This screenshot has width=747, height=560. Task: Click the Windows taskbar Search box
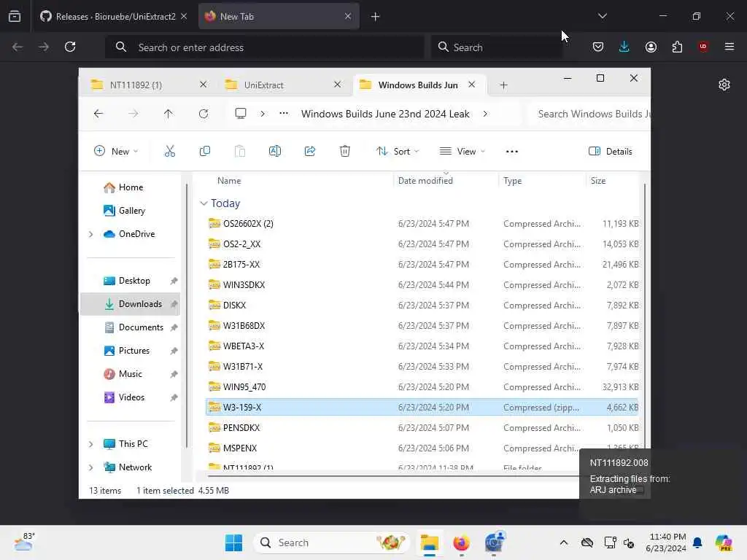(332, 542)
